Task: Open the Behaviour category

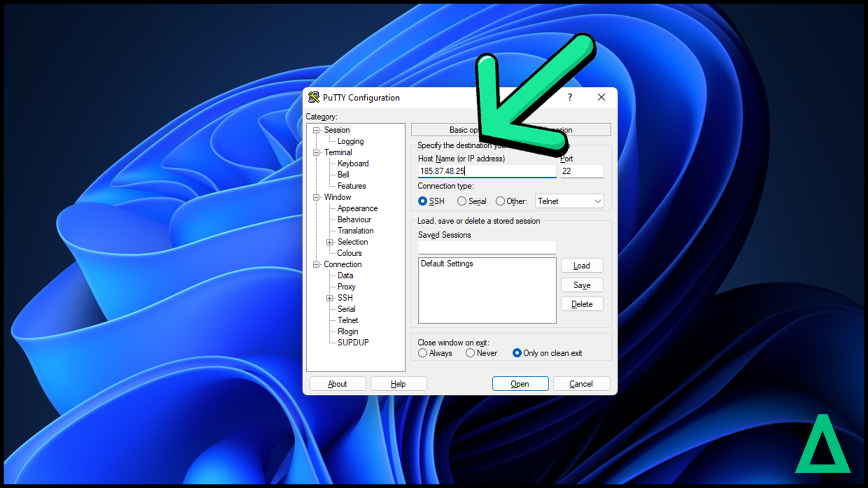Action: point(354,220)
